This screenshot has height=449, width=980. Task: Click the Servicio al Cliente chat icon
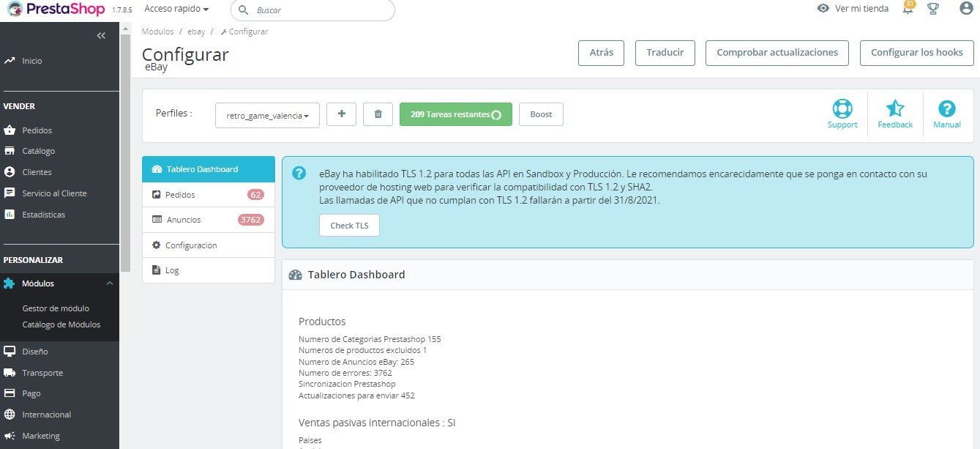click(10, 193)
